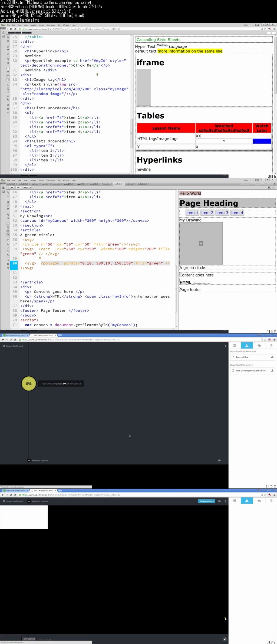Viewport: 277px width, 644px height.
Task: Open discussions chat icon above Downloadable Resources
Action: (x=259, y=346)
